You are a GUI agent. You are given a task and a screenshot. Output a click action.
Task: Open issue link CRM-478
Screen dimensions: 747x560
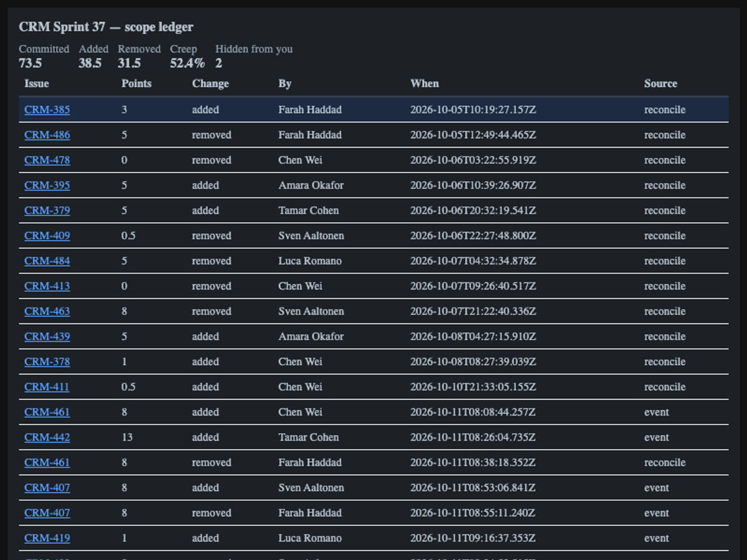click(47, 160)
